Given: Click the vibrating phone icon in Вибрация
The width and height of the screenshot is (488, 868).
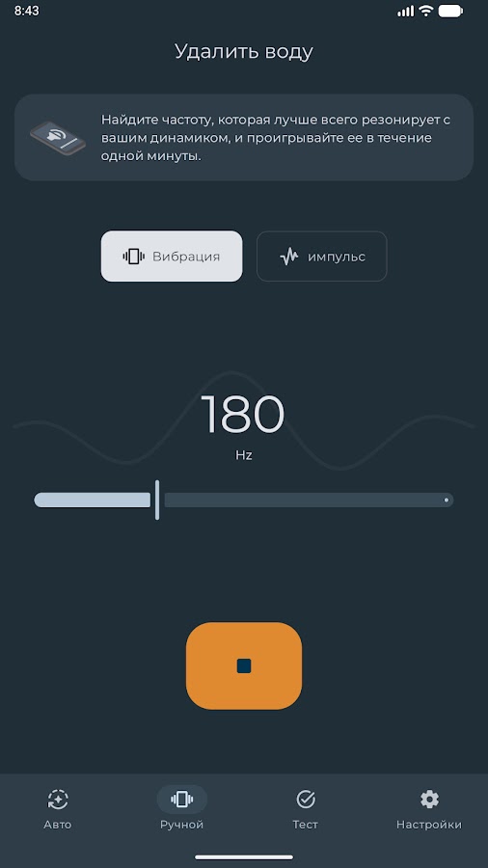Looking at the screenshot, I should coord(133,257).
